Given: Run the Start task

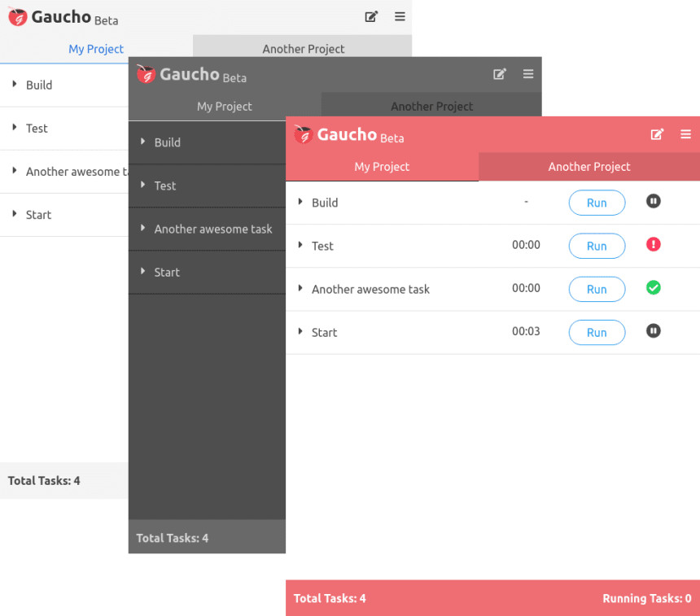Looking at the screenshot, I should (597, 333).
